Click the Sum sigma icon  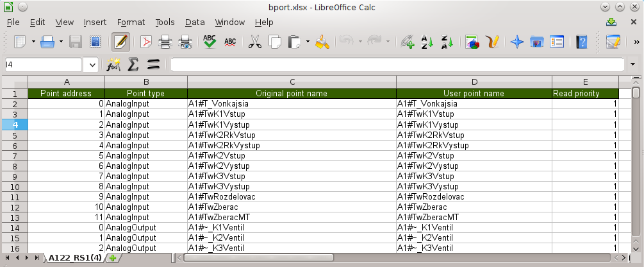pos(133,65)
